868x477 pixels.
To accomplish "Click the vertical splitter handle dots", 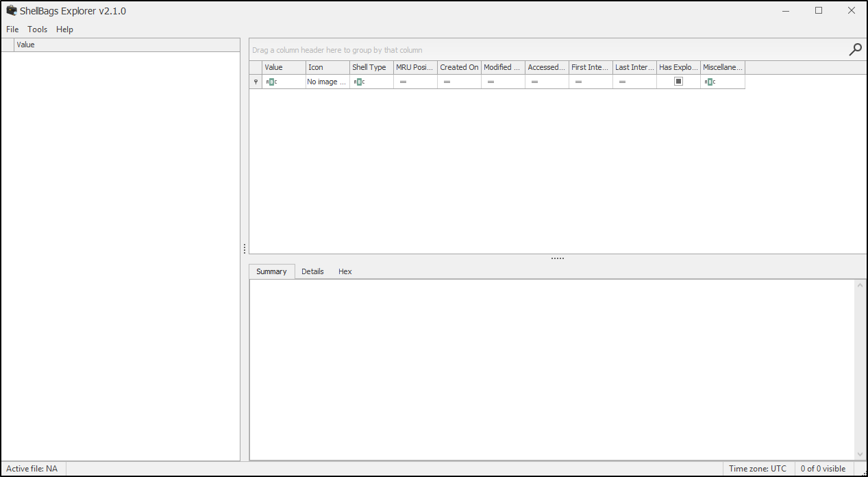I will (245, 249).
